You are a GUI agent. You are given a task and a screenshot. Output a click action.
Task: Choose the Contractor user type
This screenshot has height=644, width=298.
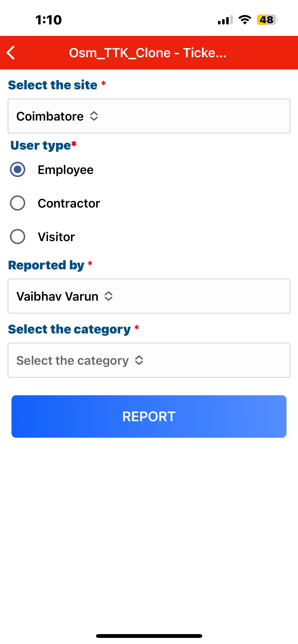(x=18, y=203)
